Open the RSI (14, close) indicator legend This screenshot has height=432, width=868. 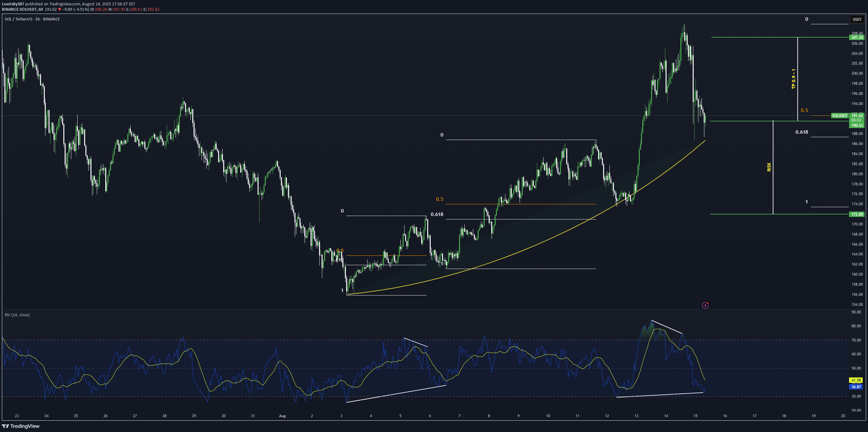17,315
